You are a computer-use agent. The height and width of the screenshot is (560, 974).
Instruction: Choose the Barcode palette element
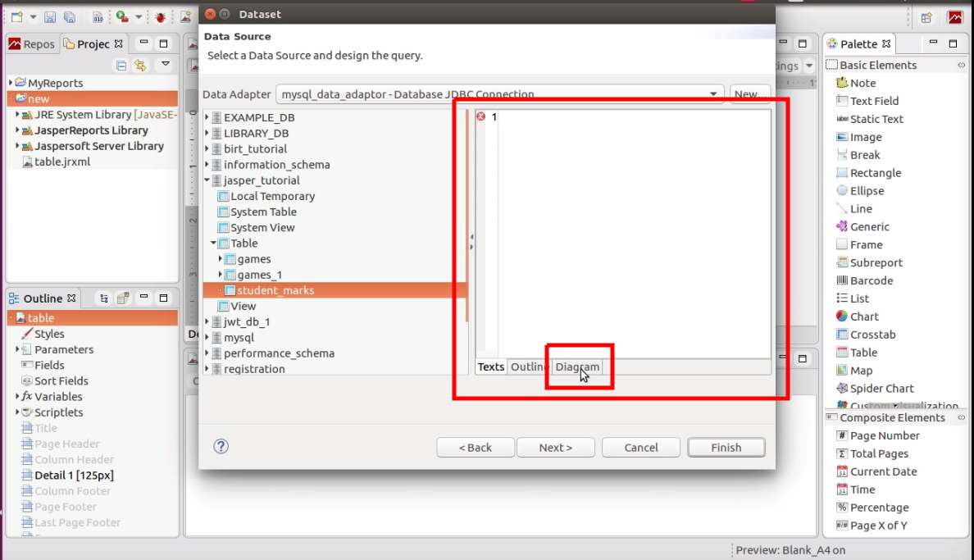point(864,281)
